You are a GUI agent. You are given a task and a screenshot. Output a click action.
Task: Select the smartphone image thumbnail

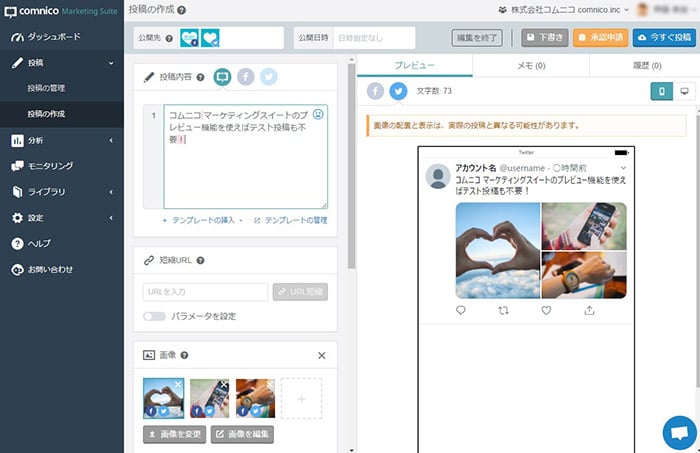coord(209,398)
